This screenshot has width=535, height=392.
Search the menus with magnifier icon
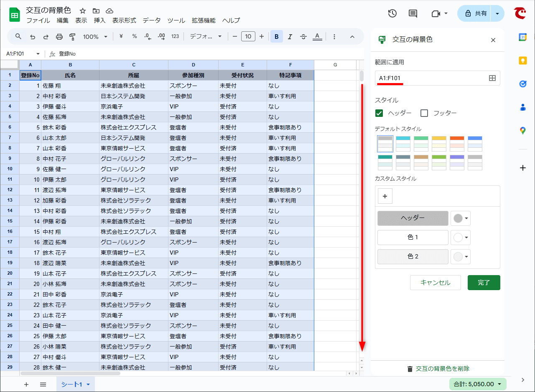pos(18,37)
